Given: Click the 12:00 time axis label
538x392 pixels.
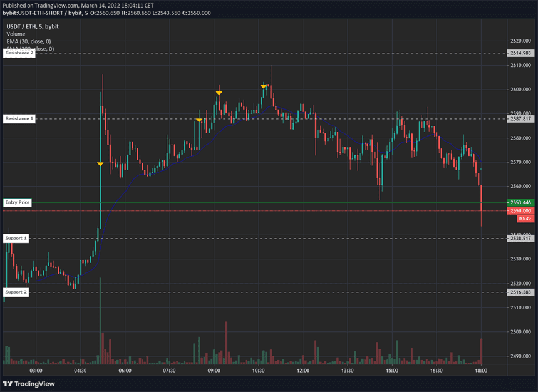Looking at the screenshot, I should 303,371.
